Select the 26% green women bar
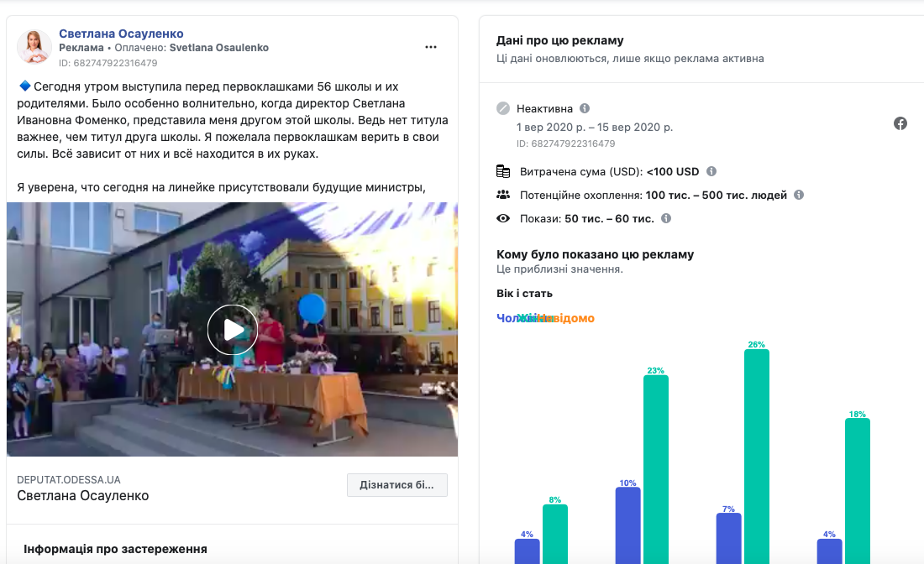This screenshot has height=564, width=924. pos(756,453)
